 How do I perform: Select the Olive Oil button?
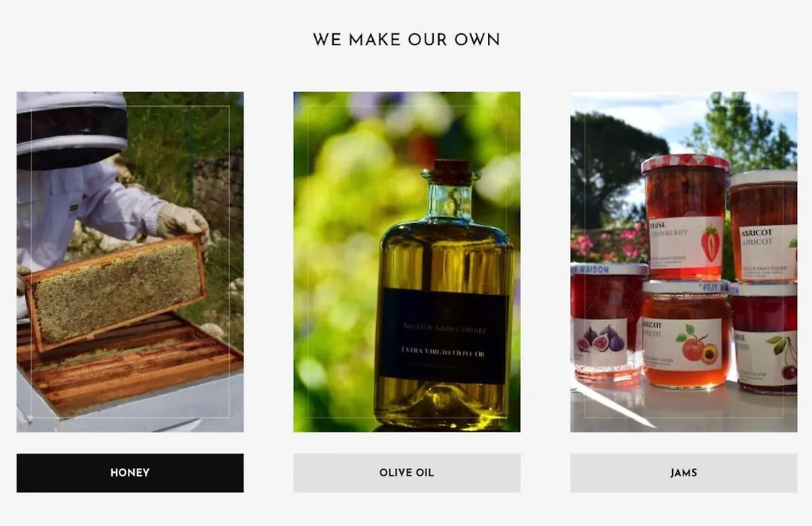point(407,473)
